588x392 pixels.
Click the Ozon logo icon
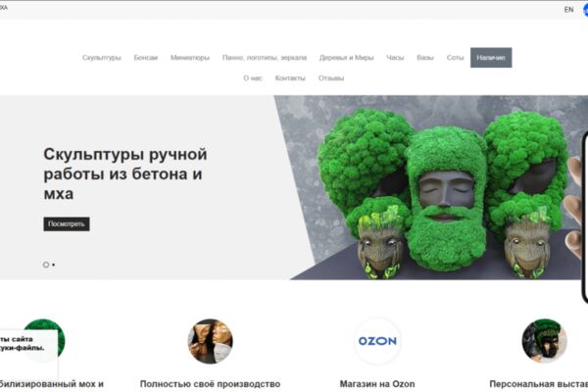[377, 341]
